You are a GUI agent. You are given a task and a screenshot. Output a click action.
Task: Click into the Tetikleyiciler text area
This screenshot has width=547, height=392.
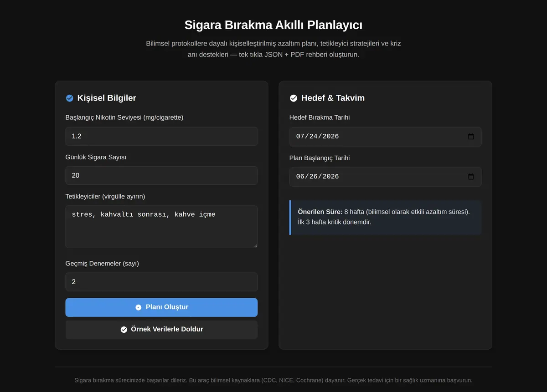161,227
